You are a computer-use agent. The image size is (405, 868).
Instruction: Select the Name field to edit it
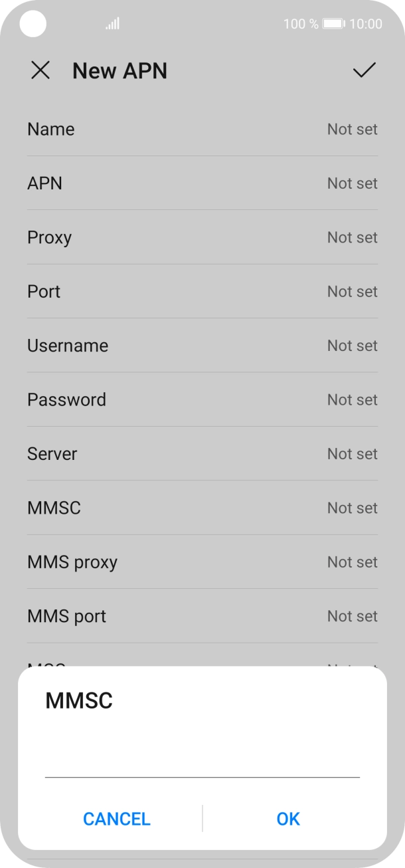[x=202, y=129]
